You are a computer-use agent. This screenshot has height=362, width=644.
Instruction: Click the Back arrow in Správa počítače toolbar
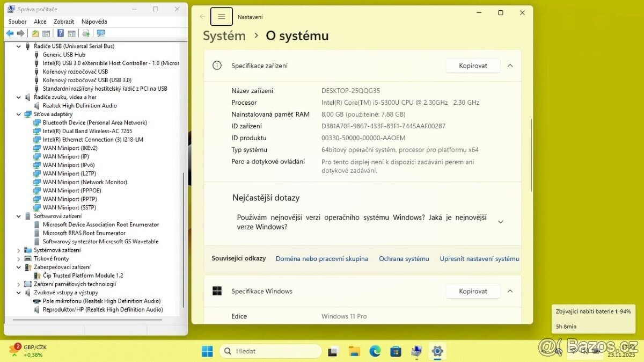click(10, 33)
